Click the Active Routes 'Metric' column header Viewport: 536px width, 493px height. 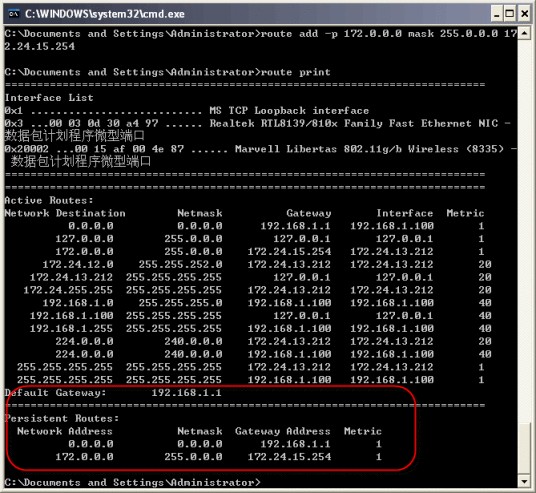click(465, 213)
